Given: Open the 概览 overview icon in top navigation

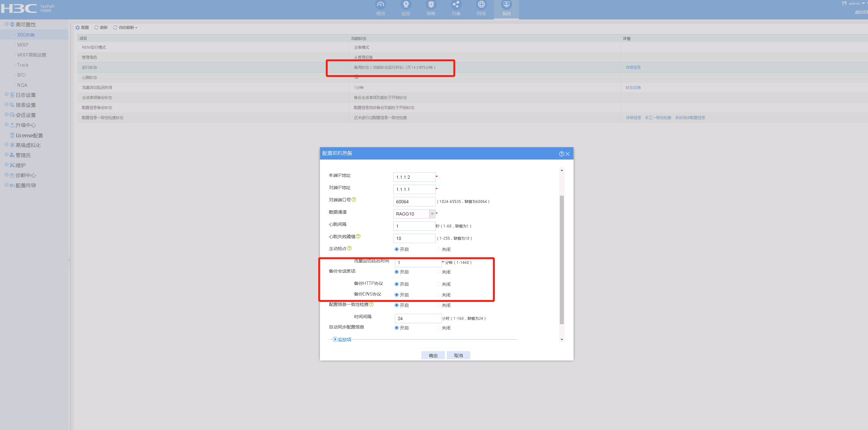Looking at the screenshot, I should 380,5.
